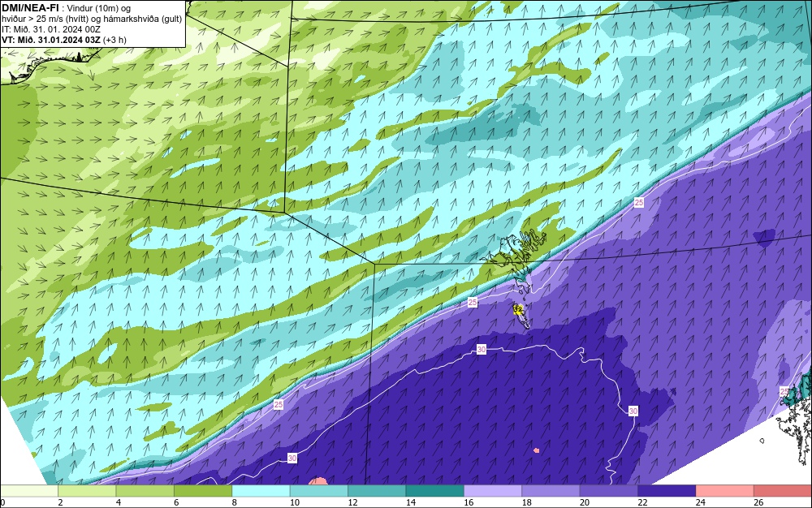
Task: Select the 20–22 m/s violet legend swatch
Action: point(609,491)
